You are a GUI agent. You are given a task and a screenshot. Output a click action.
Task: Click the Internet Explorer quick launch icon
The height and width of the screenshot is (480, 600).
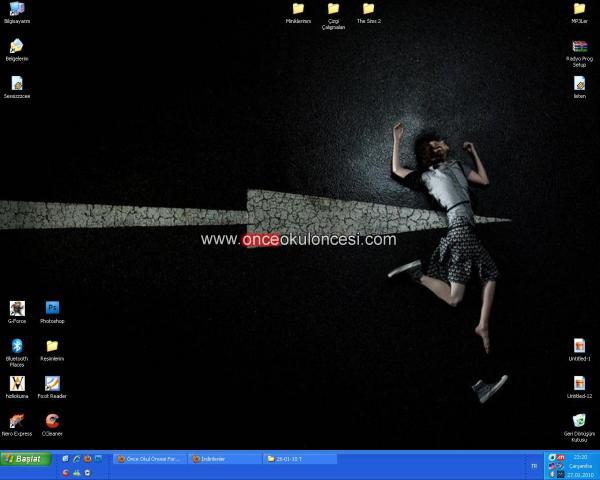77,459
